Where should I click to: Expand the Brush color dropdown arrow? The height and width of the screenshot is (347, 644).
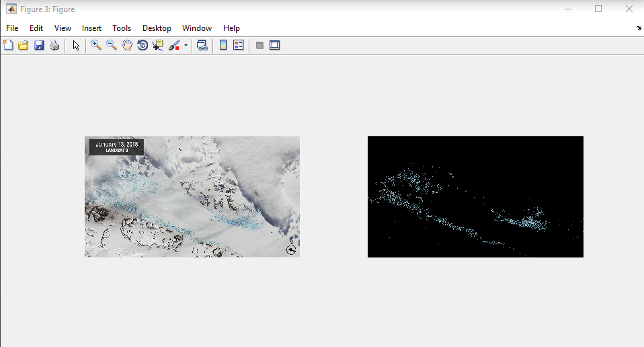[186, 46]
